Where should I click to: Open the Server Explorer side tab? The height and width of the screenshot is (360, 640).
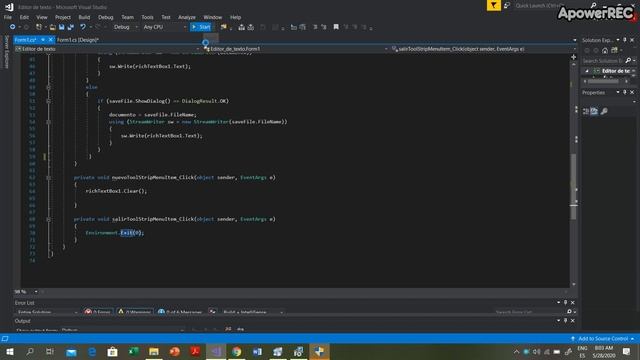[7, 51]
